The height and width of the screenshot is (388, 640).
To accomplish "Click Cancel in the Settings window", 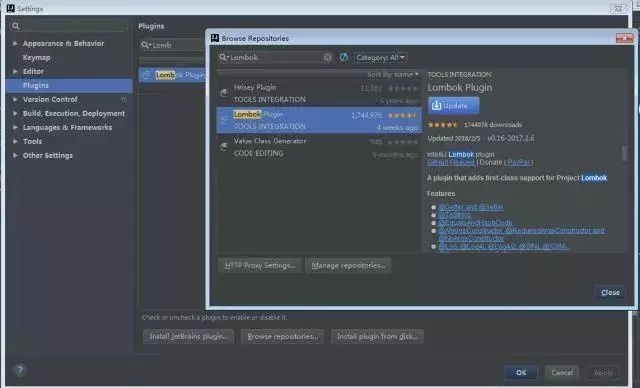I will [562, 372].
